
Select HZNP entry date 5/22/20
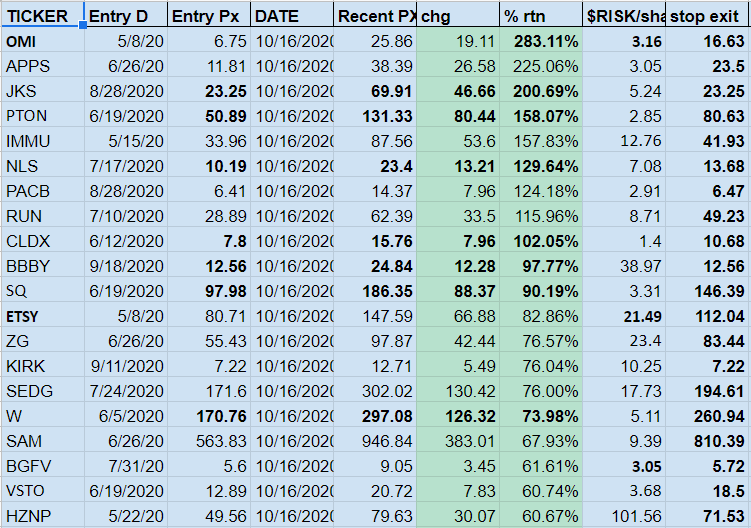click(x=126, y=516)
